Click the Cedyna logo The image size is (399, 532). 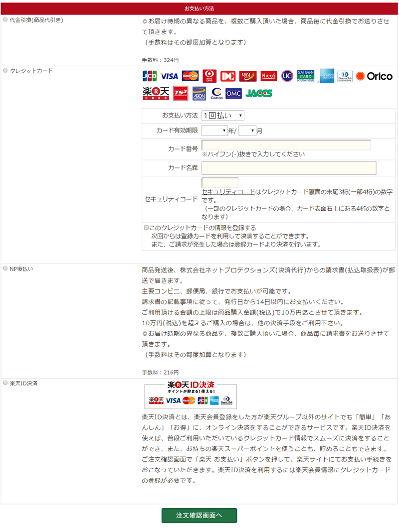(x=216, y=94)
